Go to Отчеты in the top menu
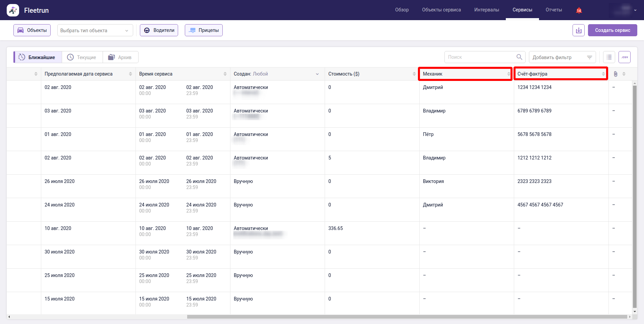Screen dimensions: 644x324 pyautogui.click(x=553, y=10)
